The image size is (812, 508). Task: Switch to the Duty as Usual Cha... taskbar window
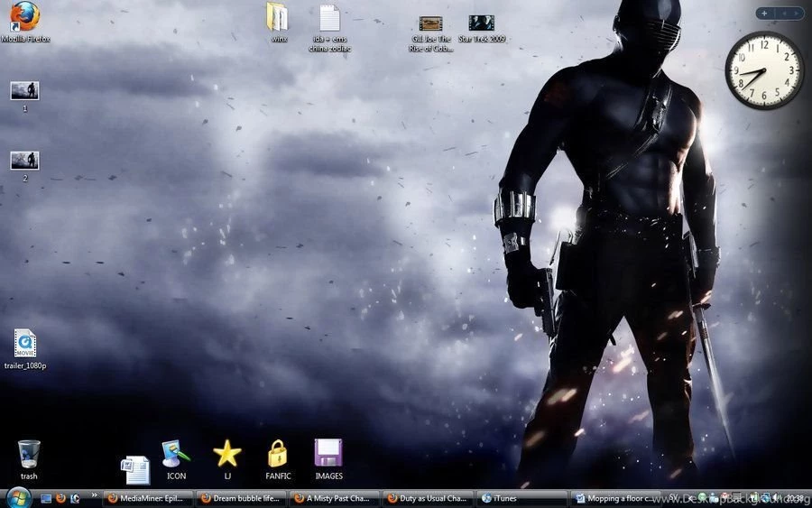[428, 499]
